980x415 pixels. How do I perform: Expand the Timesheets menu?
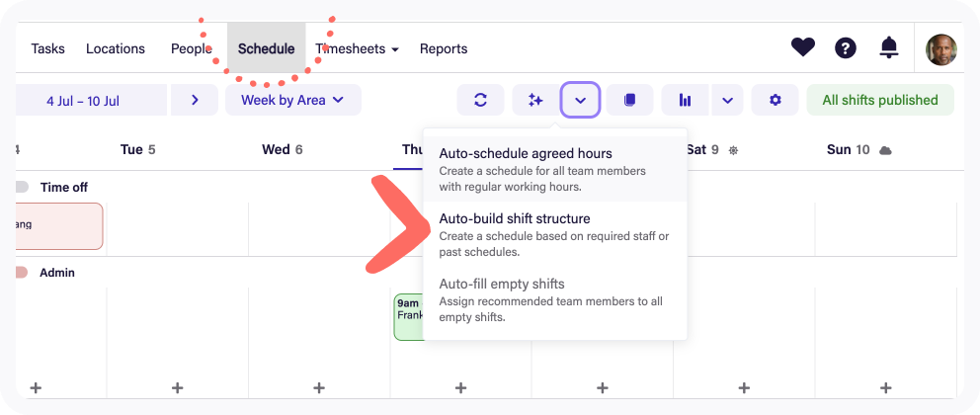(x=357, y=48)
